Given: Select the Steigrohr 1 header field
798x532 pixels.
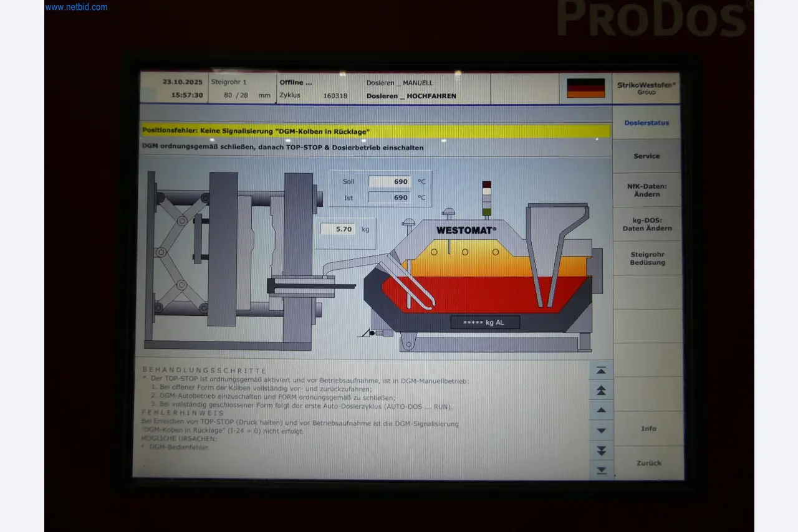Looking at the screenshot, I should [229, 82].
